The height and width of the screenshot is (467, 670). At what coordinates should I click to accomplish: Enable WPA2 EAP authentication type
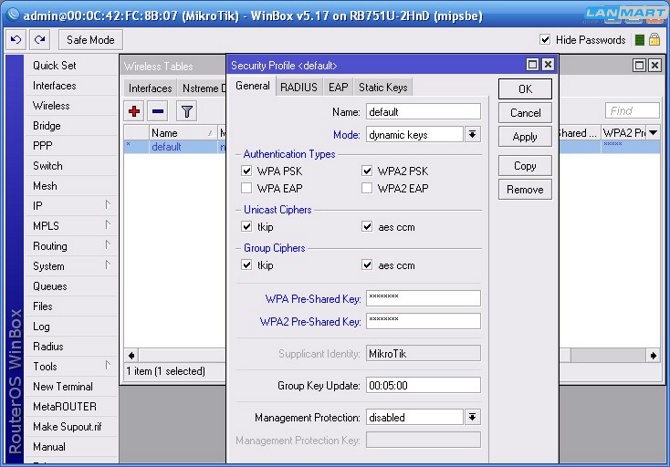367,188
